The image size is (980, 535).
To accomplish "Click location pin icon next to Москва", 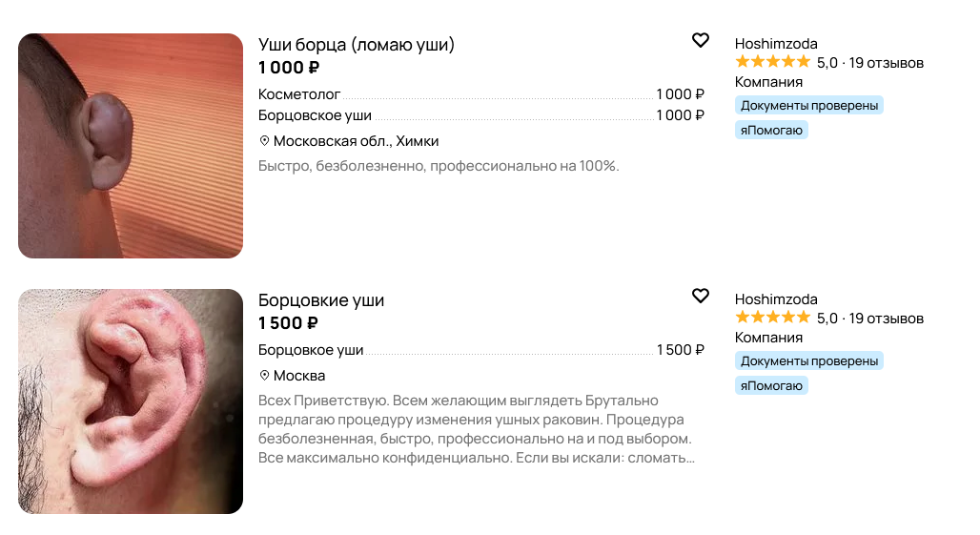I will [265, 375].
